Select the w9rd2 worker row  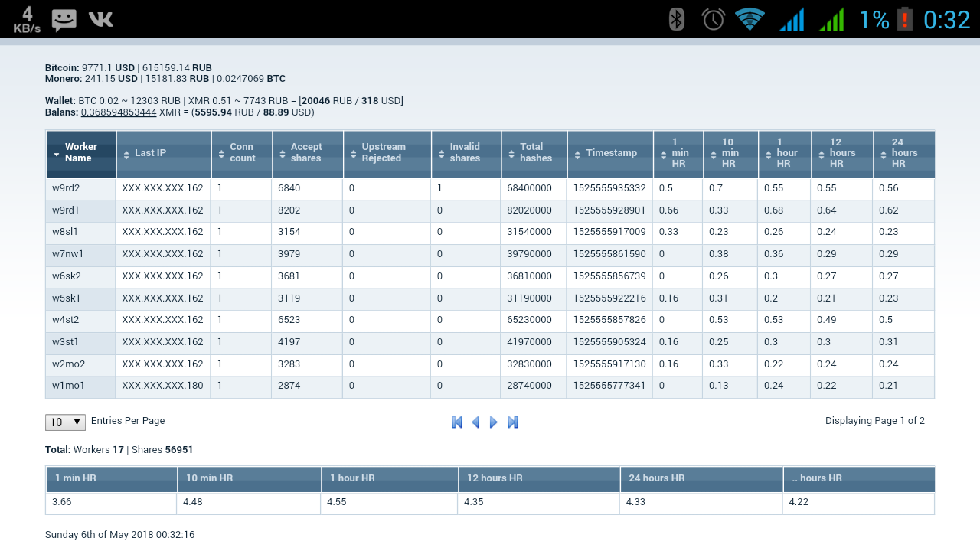point(80,188)
